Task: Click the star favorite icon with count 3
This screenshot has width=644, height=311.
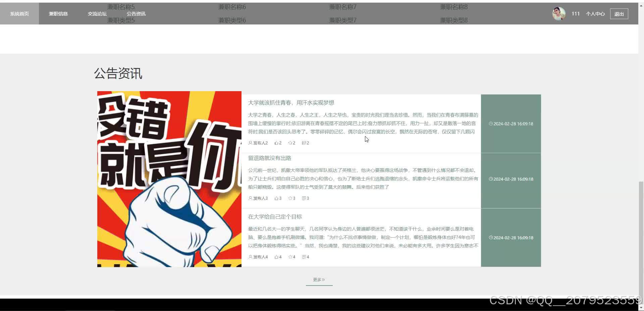Action: [290, 198]
